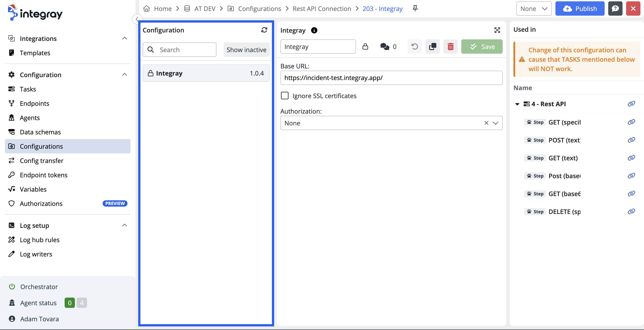Toggle Show inactive configurations
This screenshot has width=644, height=330.
pos(246,50)
